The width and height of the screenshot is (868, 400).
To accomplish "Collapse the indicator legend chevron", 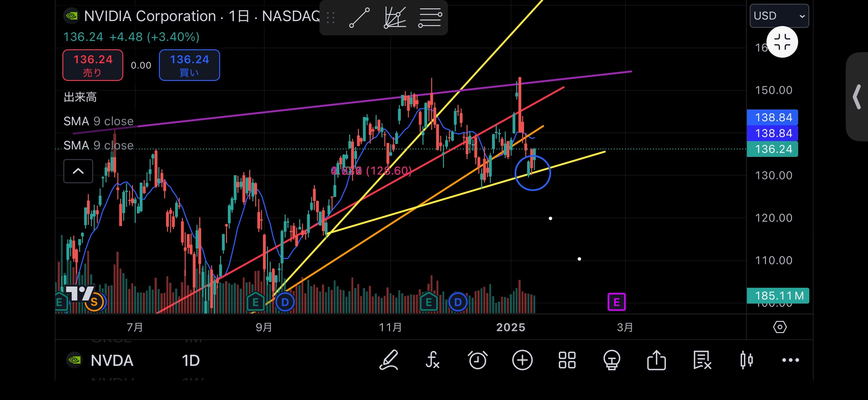I will pyautogui.click(x=78, y=171).
